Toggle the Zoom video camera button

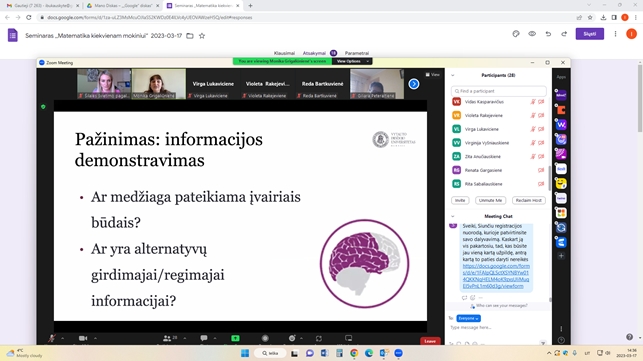[x=83, y=338]
